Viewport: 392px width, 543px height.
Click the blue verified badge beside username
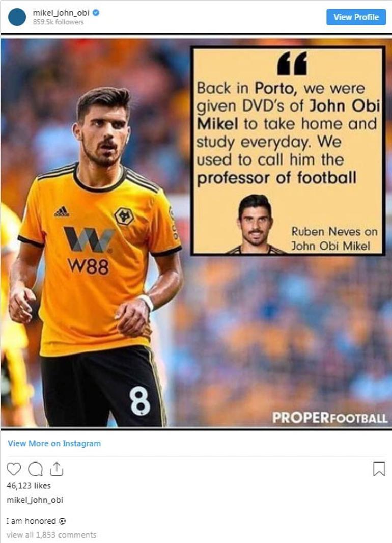pyautogui.click(x=96, y=13)
